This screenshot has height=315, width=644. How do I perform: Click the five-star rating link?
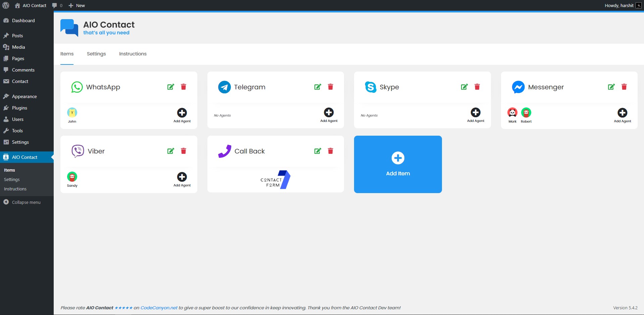pyautogui.click(x=123, y=308)
